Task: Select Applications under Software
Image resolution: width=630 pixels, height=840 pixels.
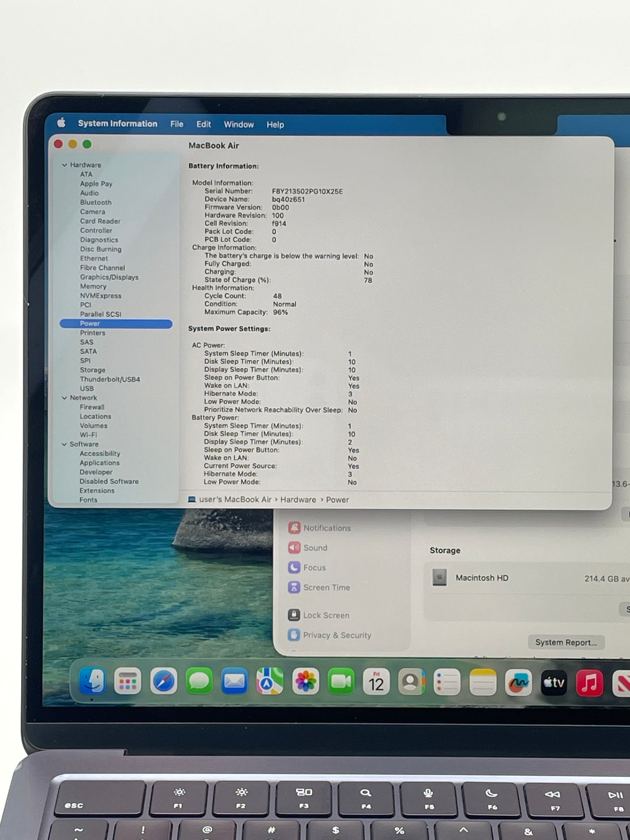Action: (x=99, y=463)
